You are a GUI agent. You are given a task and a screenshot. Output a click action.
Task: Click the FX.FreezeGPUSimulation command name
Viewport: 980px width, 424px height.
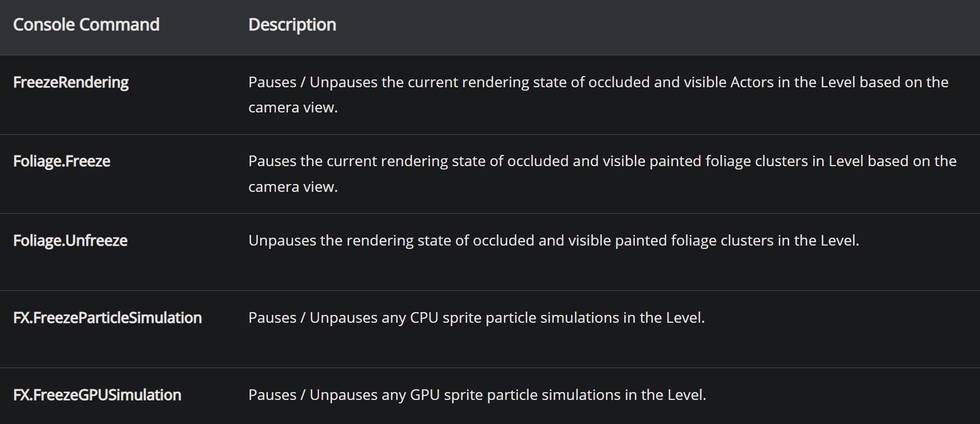coord(97,395)
